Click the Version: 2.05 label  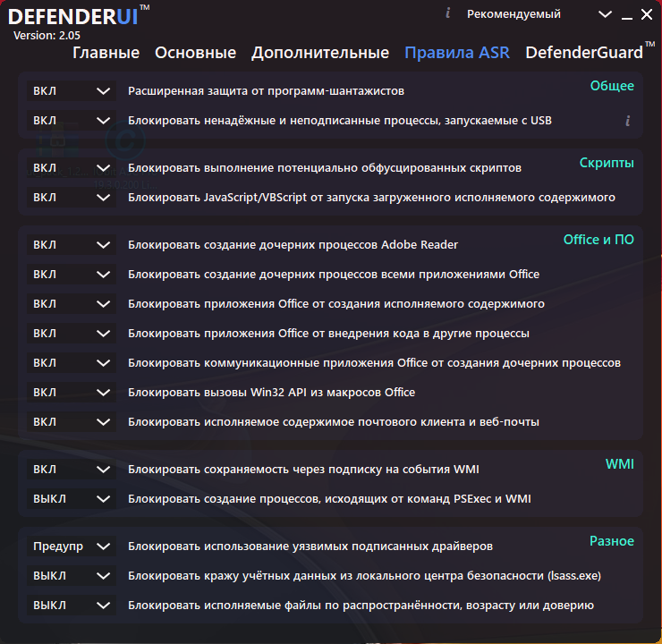(47, 36)
